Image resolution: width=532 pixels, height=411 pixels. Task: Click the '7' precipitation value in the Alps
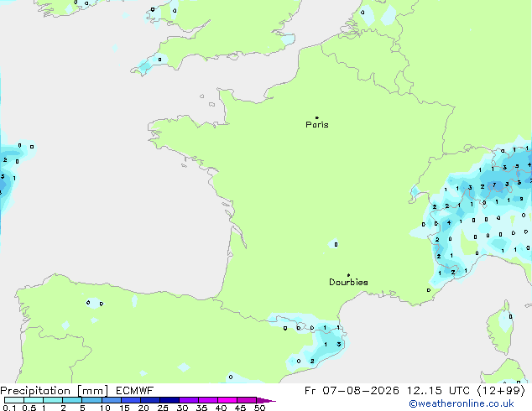pyautogui.click(x=494, y=185)
